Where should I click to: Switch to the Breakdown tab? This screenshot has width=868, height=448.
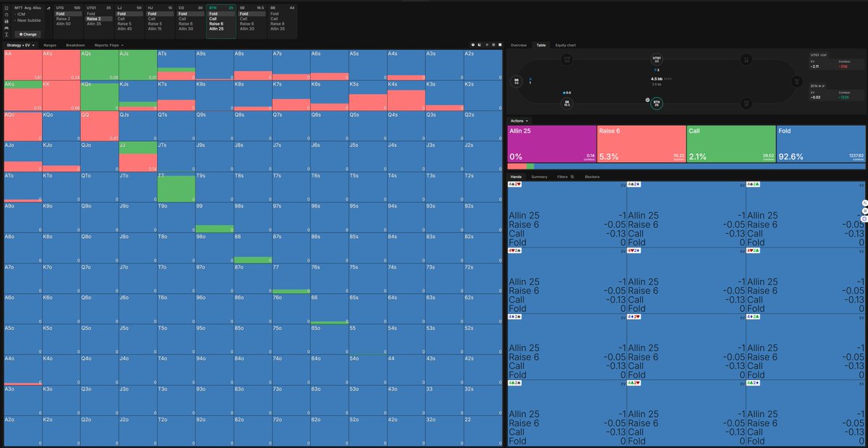click(75, 45)
